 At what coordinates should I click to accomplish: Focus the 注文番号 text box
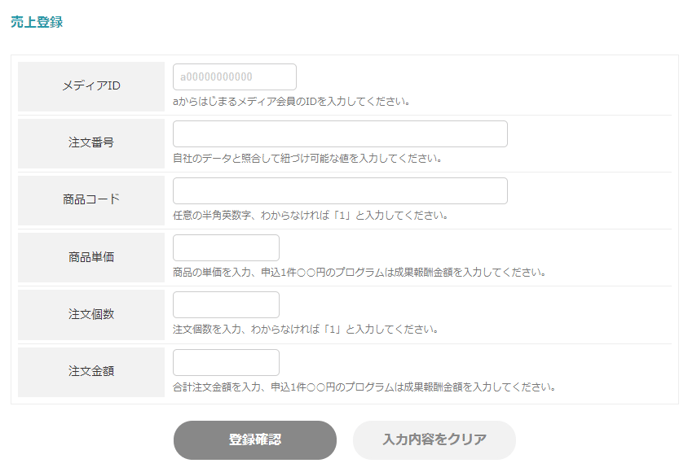tap(340, 134)
